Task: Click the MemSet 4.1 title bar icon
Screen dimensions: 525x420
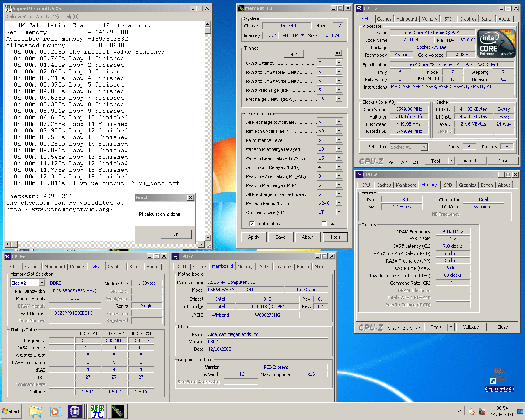Action: tap(241, 8)
